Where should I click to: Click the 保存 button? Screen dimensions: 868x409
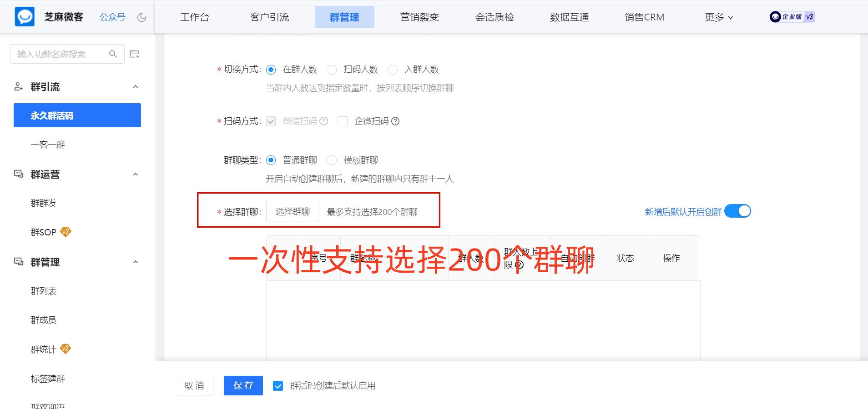tap(243, 385)
